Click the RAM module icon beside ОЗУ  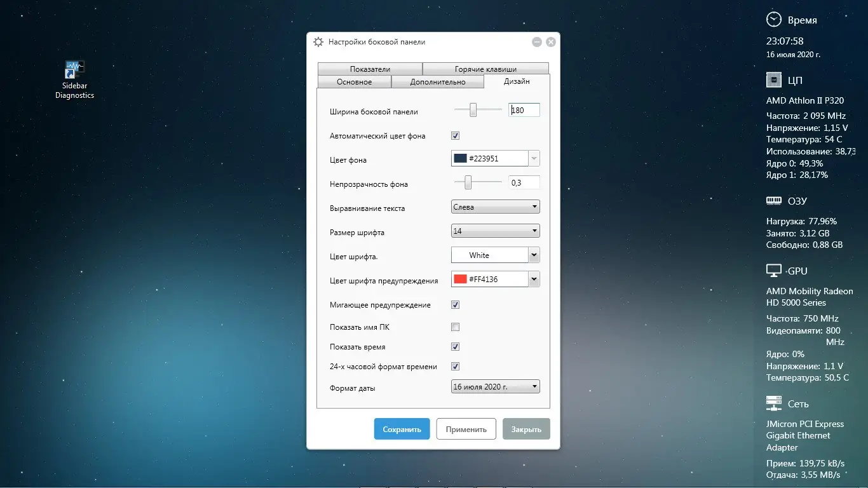point(774,201)
